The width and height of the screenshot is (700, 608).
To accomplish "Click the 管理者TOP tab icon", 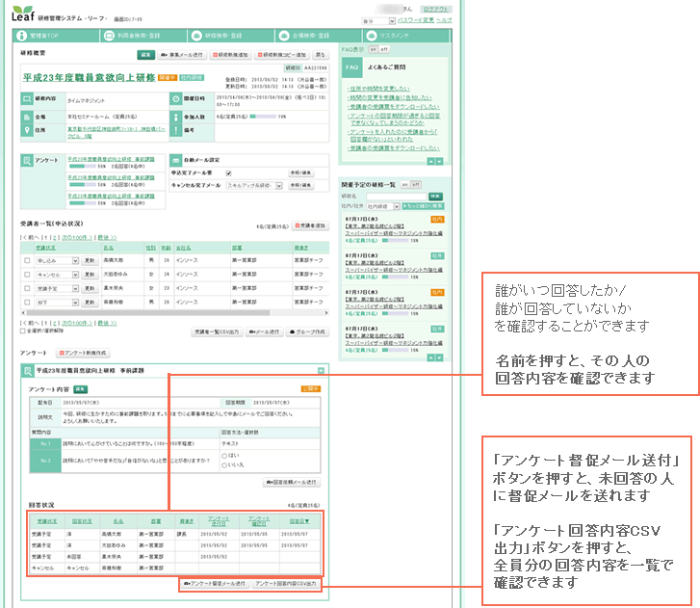I will click(21, 36).
